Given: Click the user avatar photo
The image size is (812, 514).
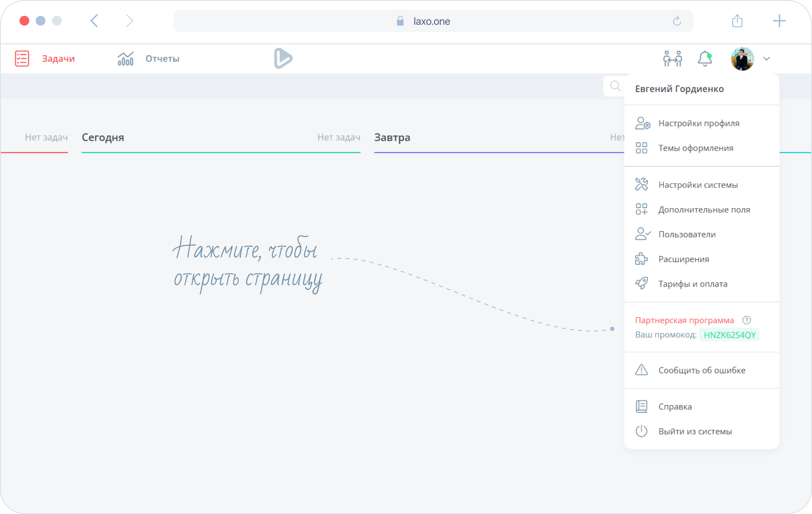Looking at the screenshot, I should [x=742, y=58].
